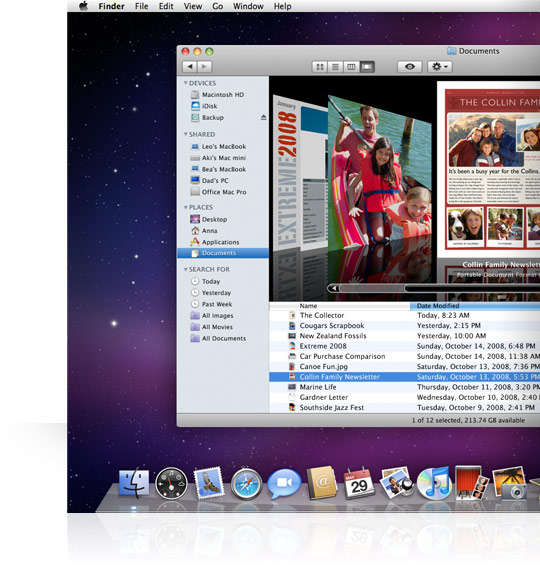Select 'Cougars Scrapbook' file row
The height and width of the screenshot is (570, 540).
coord(404,325)
